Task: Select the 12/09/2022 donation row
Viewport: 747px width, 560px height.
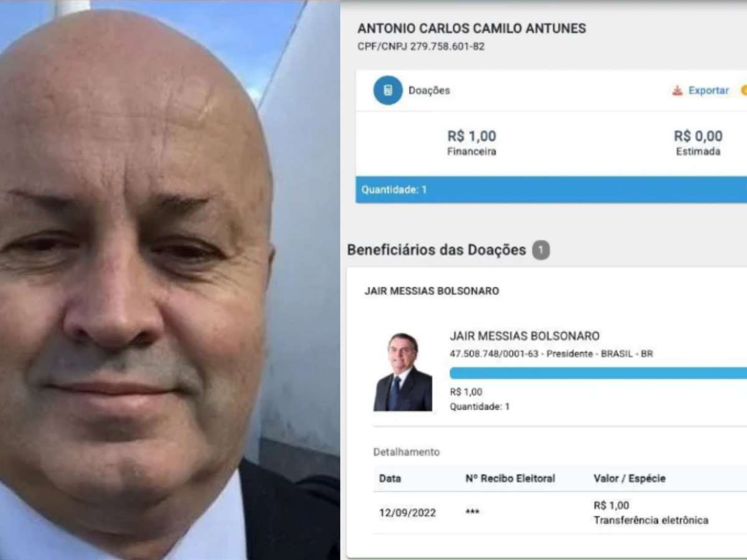Action: point(560,513)
